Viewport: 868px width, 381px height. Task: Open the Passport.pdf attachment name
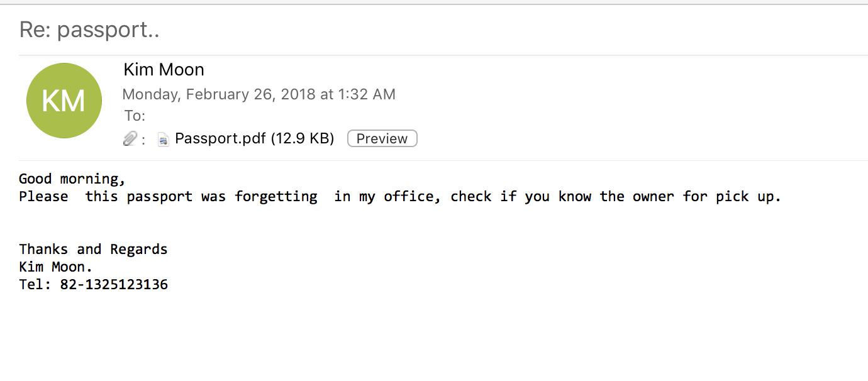click(x=220, y=138)
